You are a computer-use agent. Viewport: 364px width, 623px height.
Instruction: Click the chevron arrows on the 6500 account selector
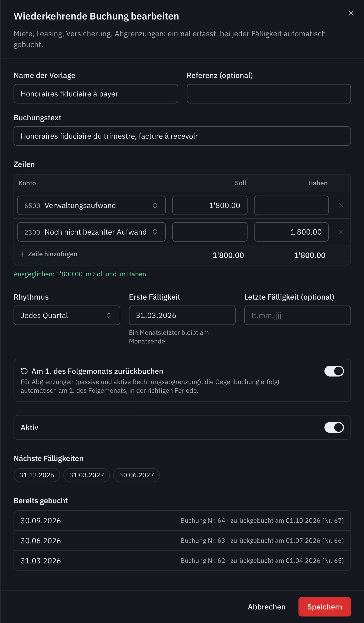(155, 206)
